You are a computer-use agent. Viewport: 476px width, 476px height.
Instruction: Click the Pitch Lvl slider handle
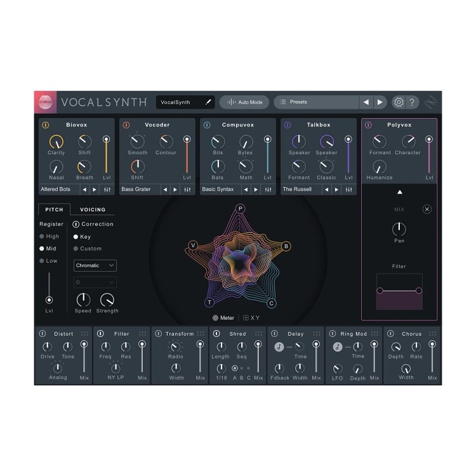tap(49, 300)
